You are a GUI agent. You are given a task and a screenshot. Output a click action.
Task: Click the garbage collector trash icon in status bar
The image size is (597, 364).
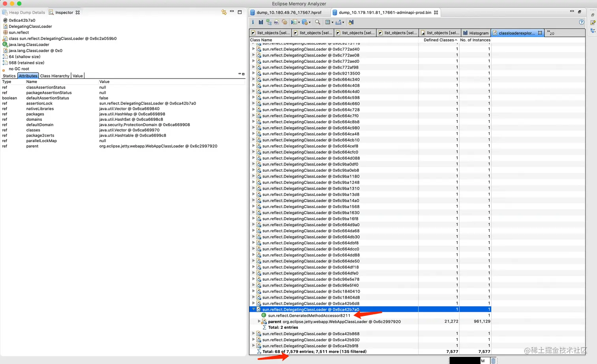pyautogui.click(x=493, y=360)
